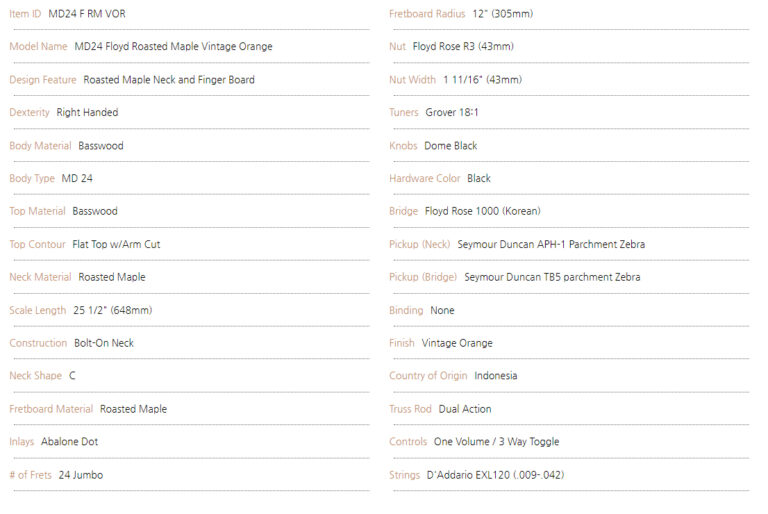
Task: Click Seymour Duncan APH-1 Parchment Zebra text
Action: (x=551, y=244)
